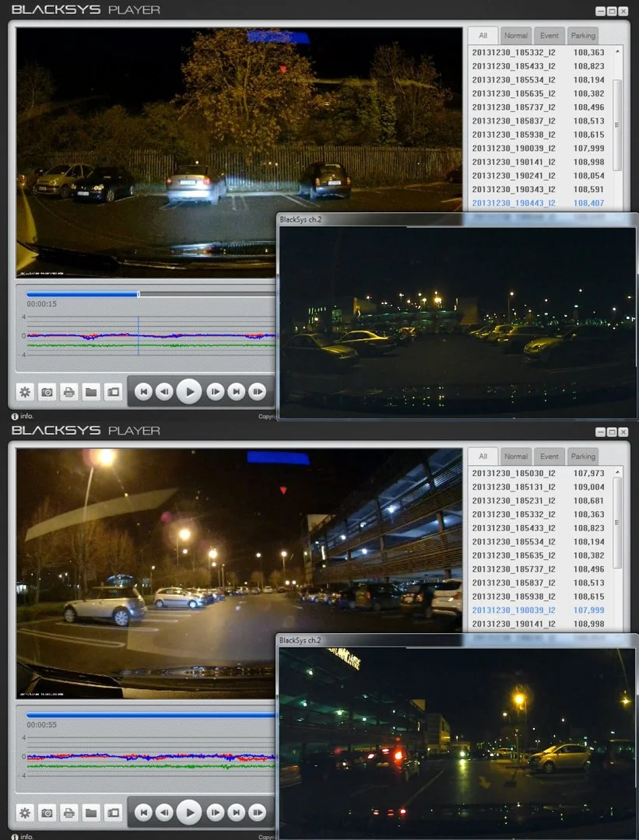Skip to next file in upper player

click(237, 392)
